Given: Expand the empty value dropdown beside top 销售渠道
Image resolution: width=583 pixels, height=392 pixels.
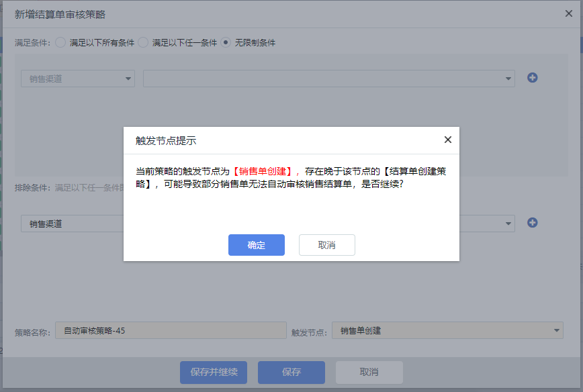Looking at the screenshot, I should 328,79.
